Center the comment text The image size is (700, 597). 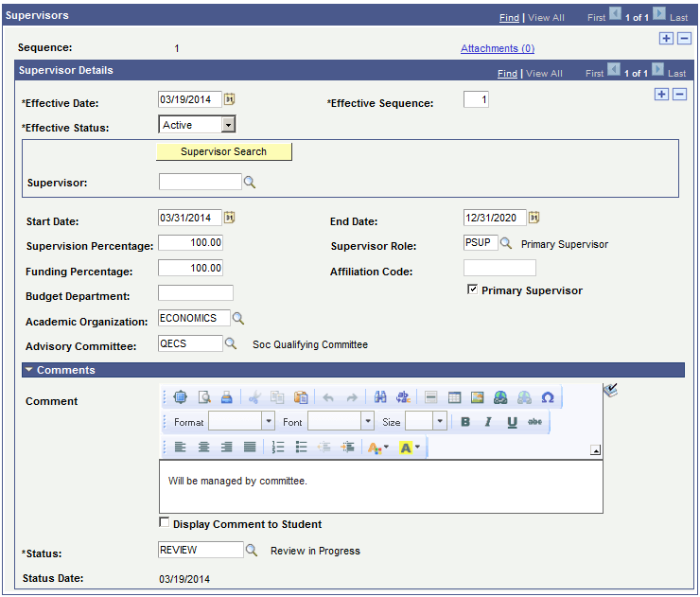[203, 447]
